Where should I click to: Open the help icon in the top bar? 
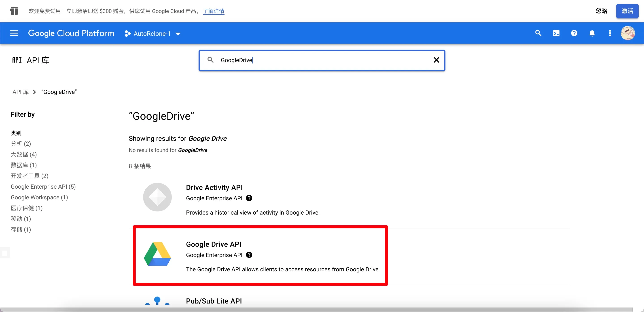[574, 33]
